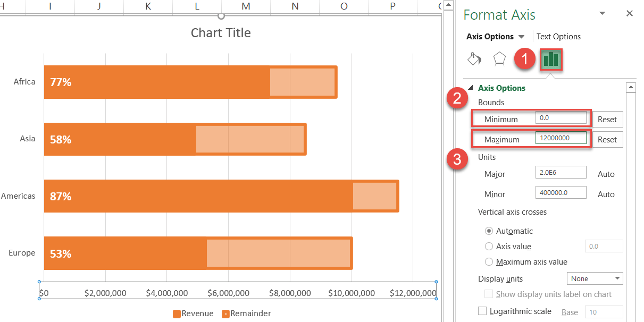Click the pane scrollbar up arrow

(x=631, y=87)
